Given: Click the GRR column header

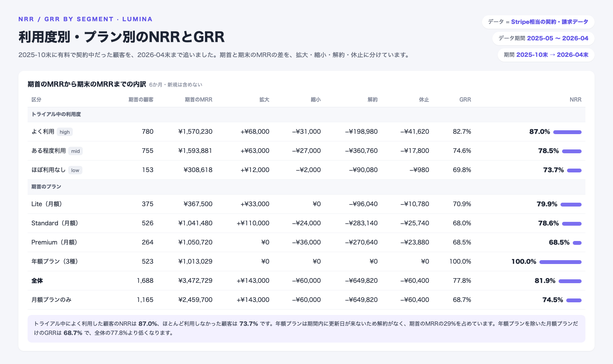Looking at the screenshot, I should click(465, 100).
